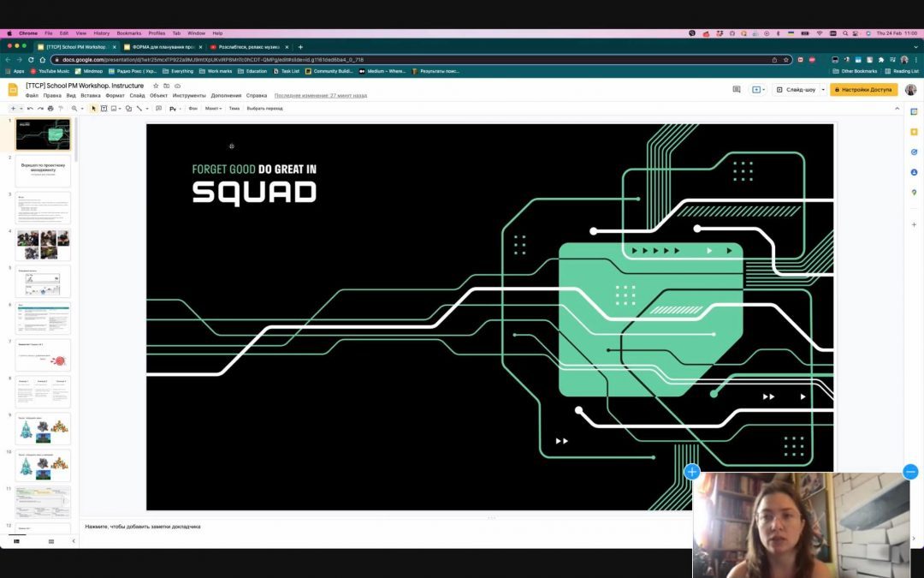The width and height of the screenshot is (924, 578).
Task: Open the Слайд-шоу options dropdown arrow
Action: [823, 90]
